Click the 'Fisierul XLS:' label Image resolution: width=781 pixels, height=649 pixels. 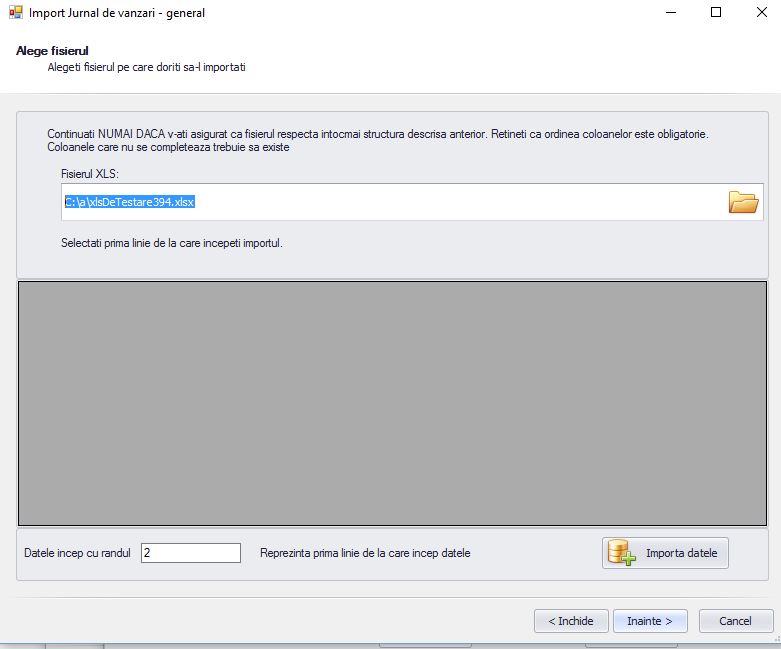click(90, 174)
